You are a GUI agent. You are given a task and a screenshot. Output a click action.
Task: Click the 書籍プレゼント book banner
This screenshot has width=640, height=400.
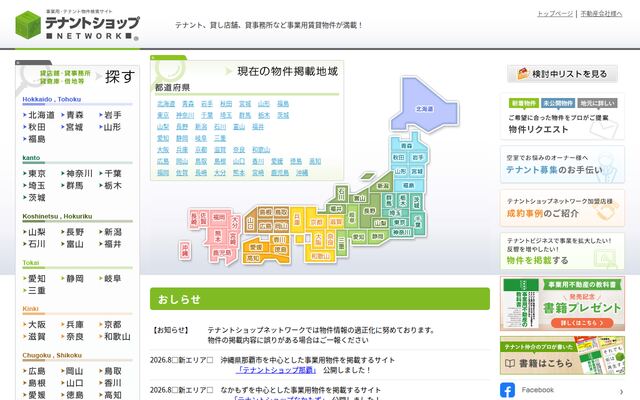562,303
